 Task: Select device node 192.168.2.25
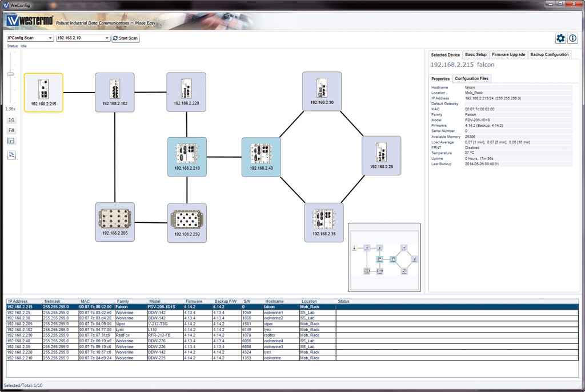pyautogui.click(x=382, y=155)
